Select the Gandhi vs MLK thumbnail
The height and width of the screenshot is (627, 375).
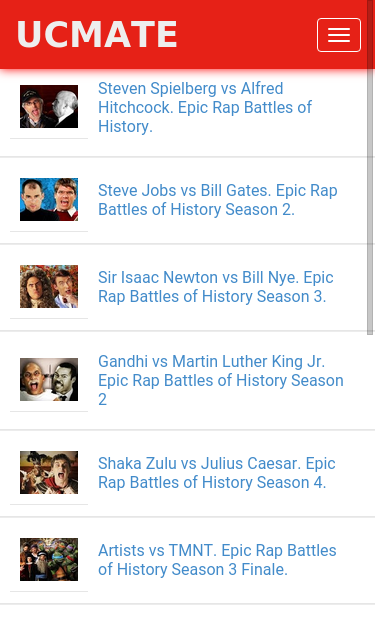coord(49,379)
